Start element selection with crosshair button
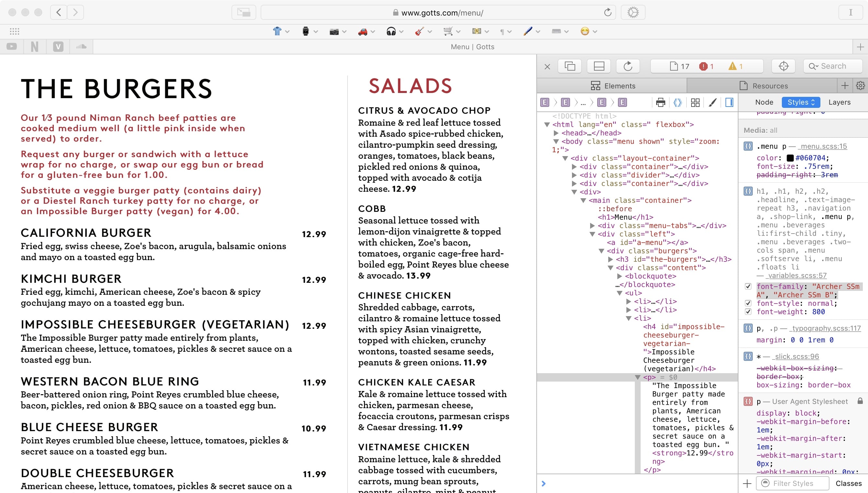 pos(783,66)
